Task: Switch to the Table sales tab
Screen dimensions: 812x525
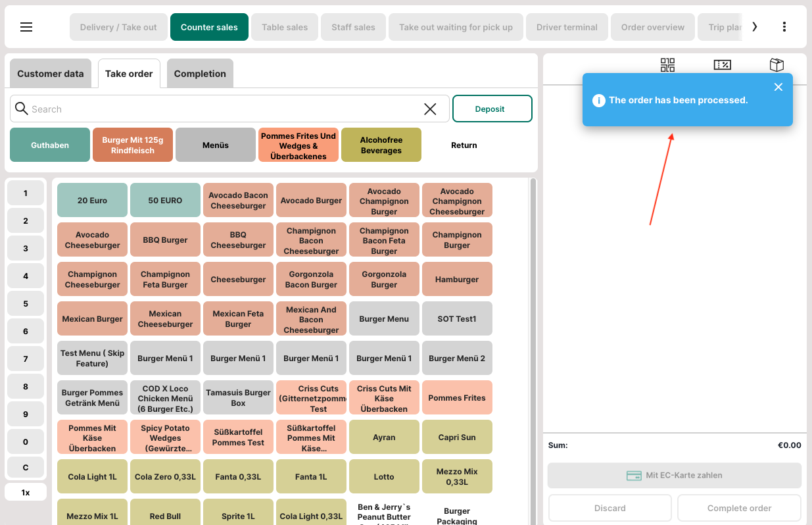Action: [x=284, y=27]
